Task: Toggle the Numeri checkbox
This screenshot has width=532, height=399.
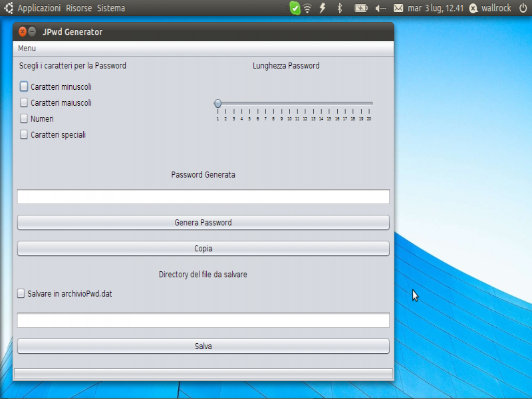Action: (24, 118)
